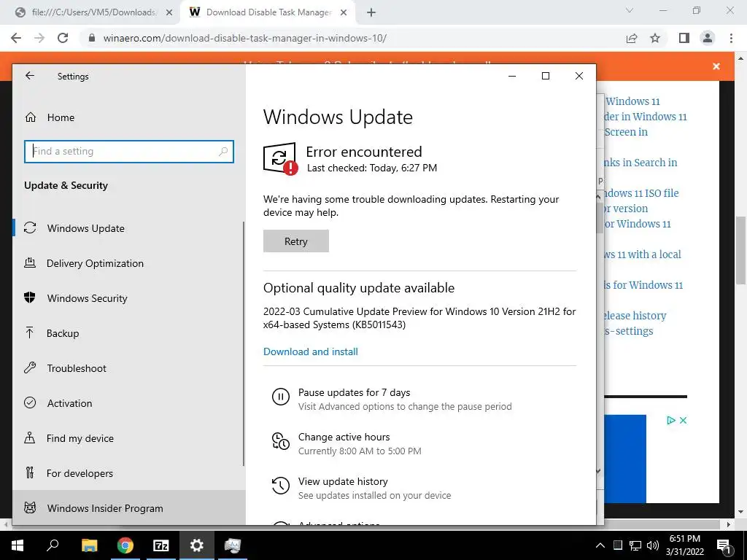Open Chrome tab search chevron
Viewport: 747px width, 560px height.
pos(630,10)
